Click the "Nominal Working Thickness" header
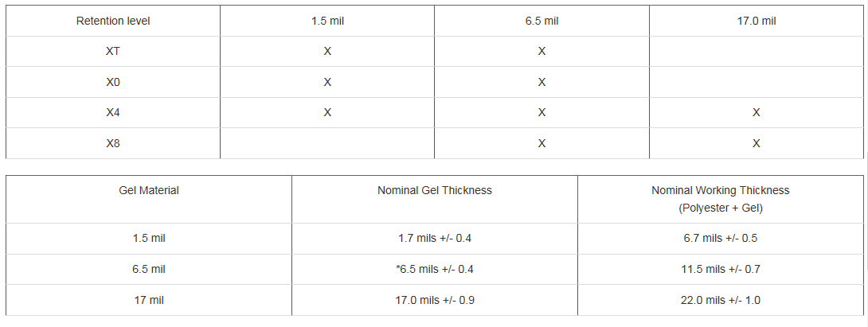The image size is (868, 327). 721,190
